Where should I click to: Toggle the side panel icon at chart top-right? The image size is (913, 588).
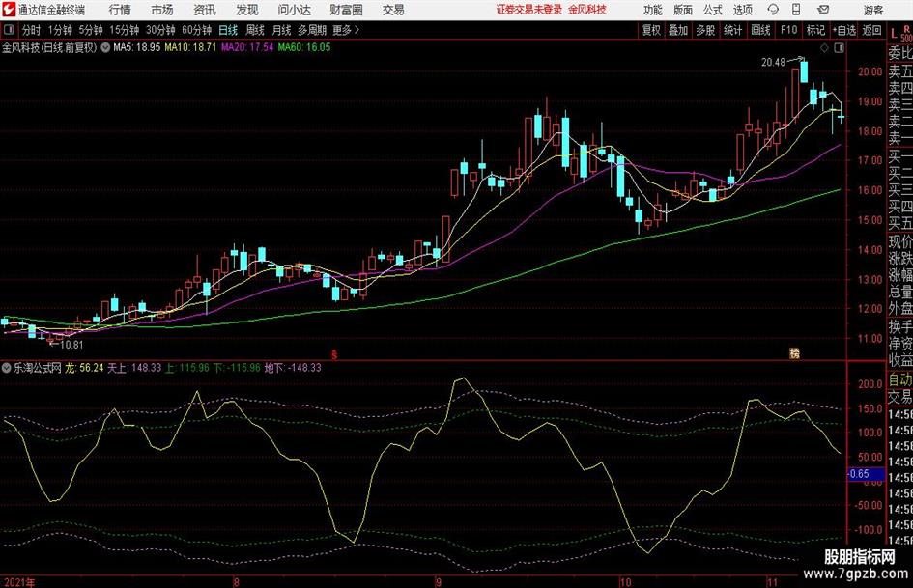pos(839,47)
